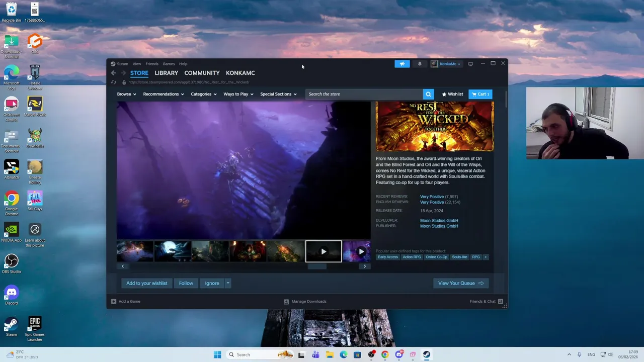Expand the Special Sections dropdown
Image resolution: width=644 pixels, height=362 pixels.
(x=278, y=94)
